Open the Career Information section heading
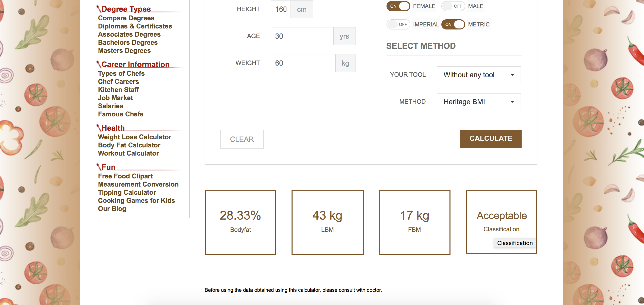This screenshot has height=305, width=644. coord(135,65)
